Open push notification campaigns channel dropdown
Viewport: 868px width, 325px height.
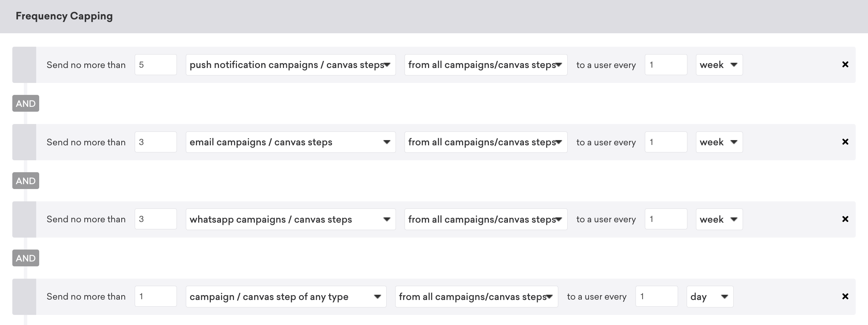291,65
